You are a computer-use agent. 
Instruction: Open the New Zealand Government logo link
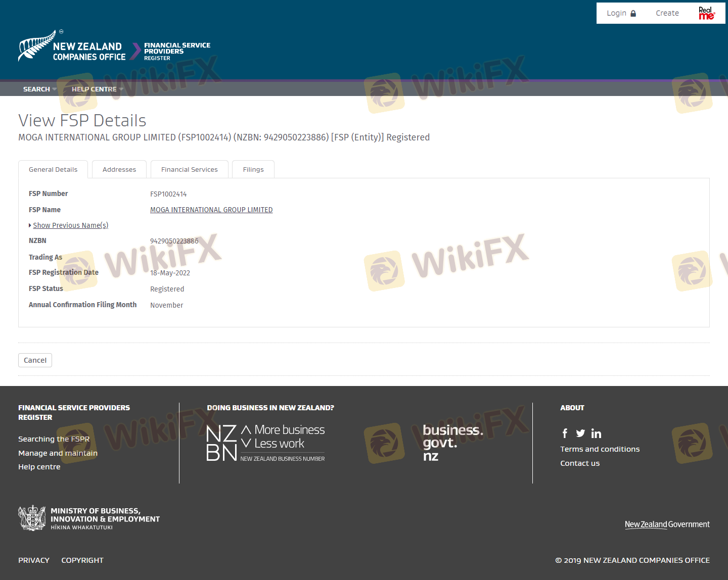667,524
